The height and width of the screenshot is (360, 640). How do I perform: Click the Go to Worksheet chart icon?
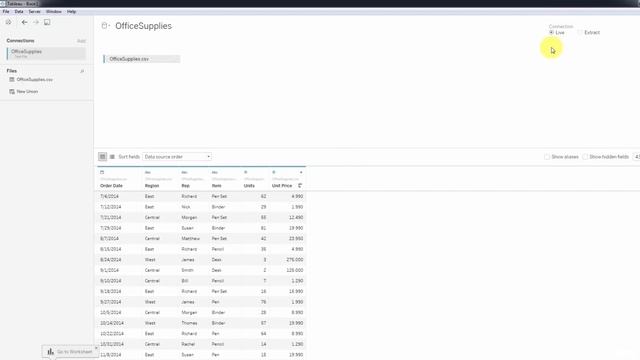(50, 351)
